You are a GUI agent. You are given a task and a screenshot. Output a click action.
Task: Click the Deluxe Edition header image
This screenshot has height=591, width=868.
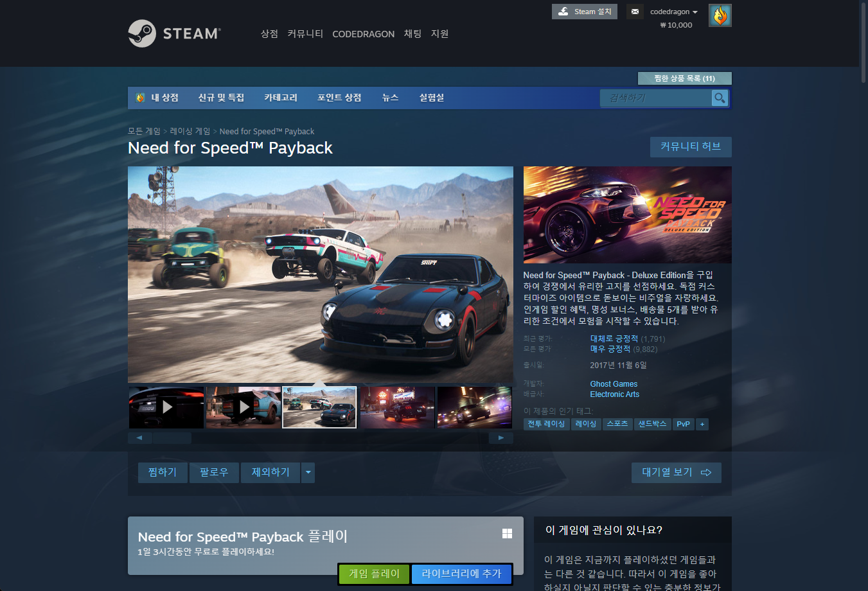628,215
